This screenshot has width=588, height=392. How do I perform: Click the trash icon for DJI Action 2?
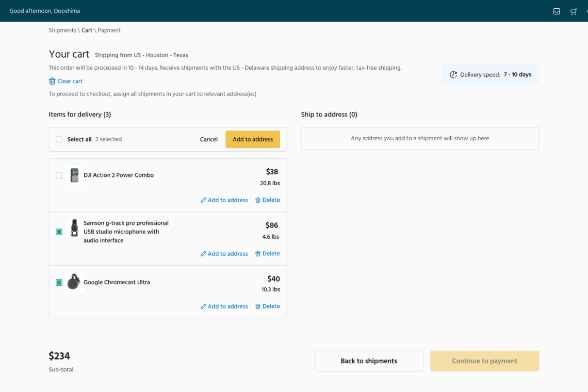257,200
